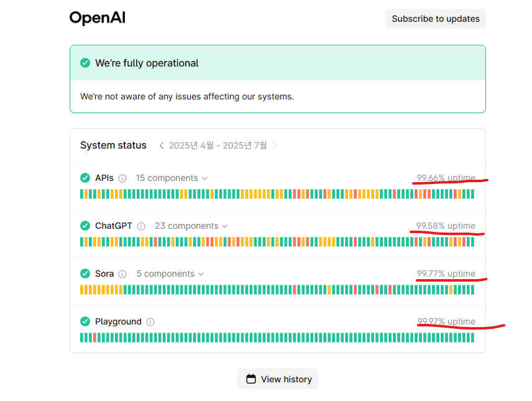Click the ChatGPT 99.58% uptime text
Image resolution: width=532 pixels, height=401 pixels.
point(446,226)
